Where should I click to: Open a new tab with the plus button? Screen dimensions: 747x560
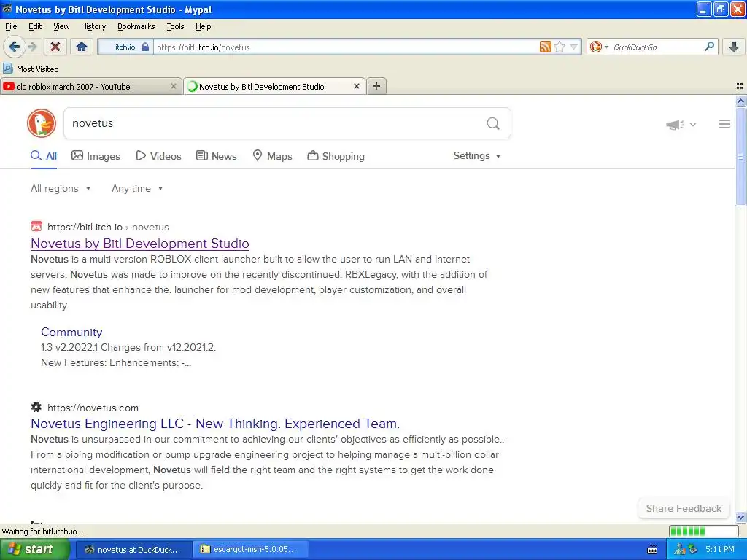pyautogui.click(x=376, y=86)
